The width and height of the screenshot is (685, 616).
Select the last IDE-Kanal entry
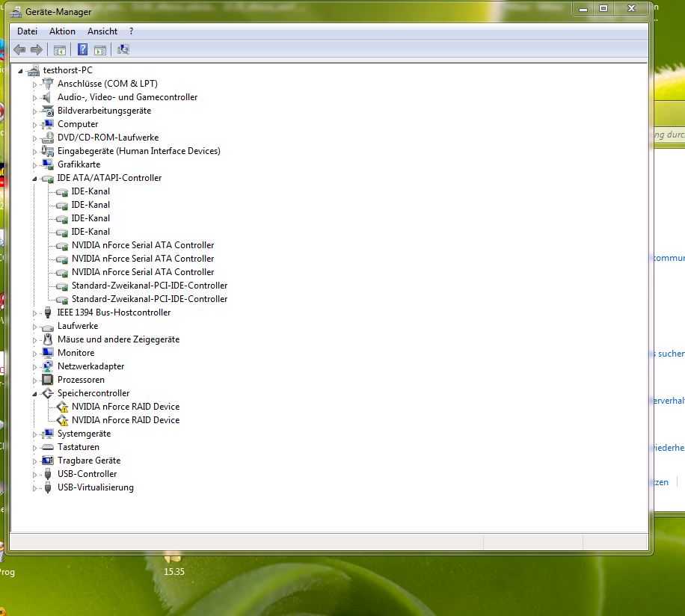tap(90, 232)
